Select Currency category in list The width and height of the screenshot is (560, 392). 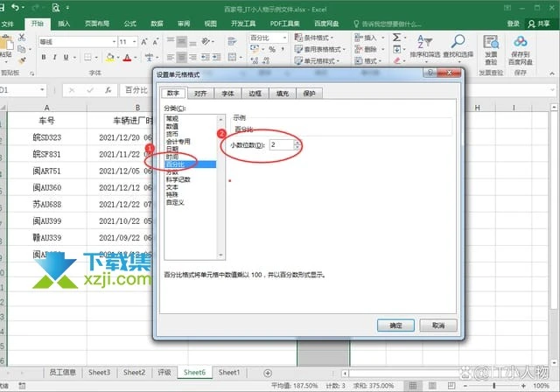pos(172,134)
